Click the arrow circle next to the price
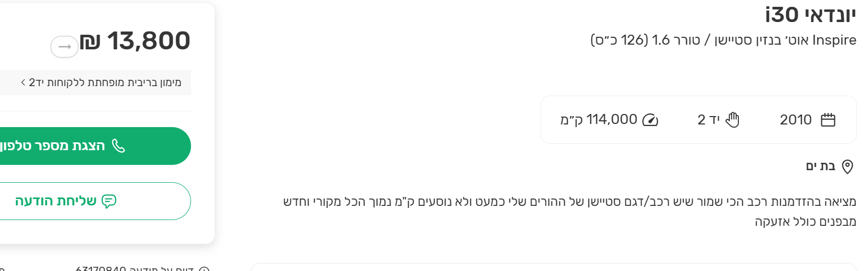 click(65, 47)
